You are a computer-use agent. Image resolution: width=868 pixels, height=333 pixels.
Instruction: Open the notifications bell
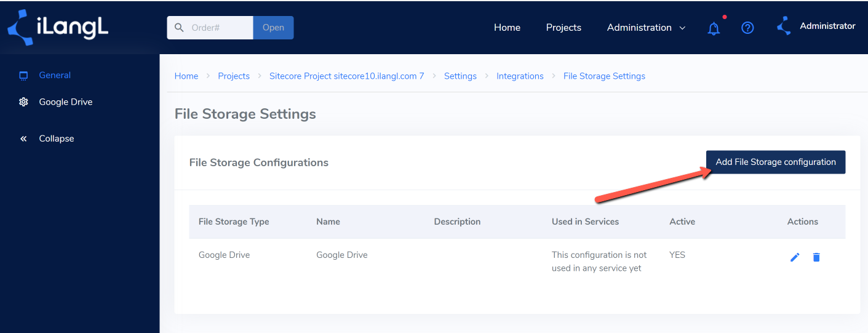coord(714,28)
